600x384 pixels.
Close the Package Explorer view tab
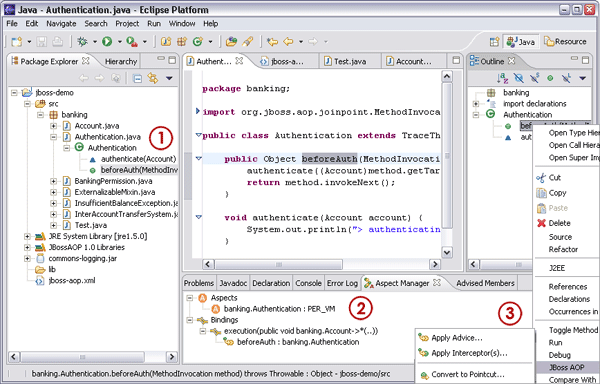click(86, 61)
